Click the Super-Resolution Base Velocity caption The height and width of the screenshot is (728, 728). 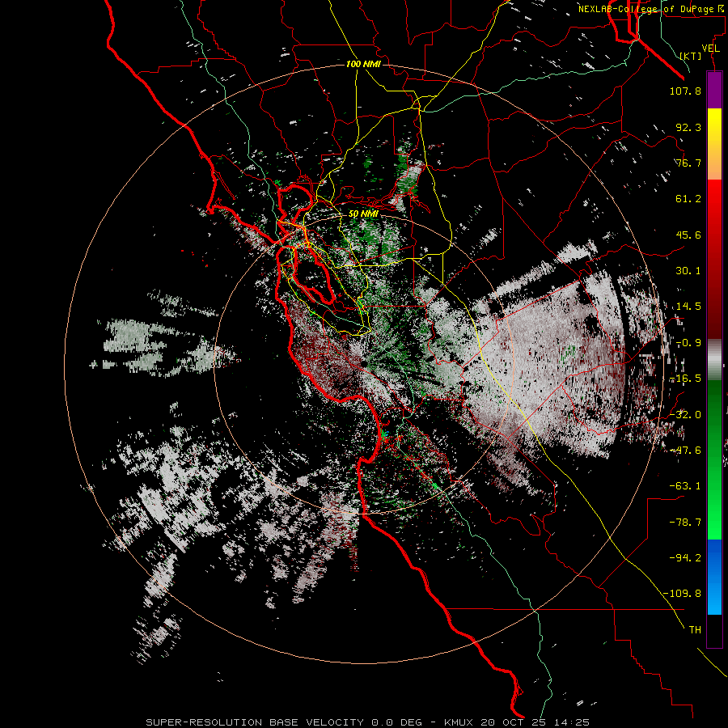pyautogui.click(x=368, y=722)
